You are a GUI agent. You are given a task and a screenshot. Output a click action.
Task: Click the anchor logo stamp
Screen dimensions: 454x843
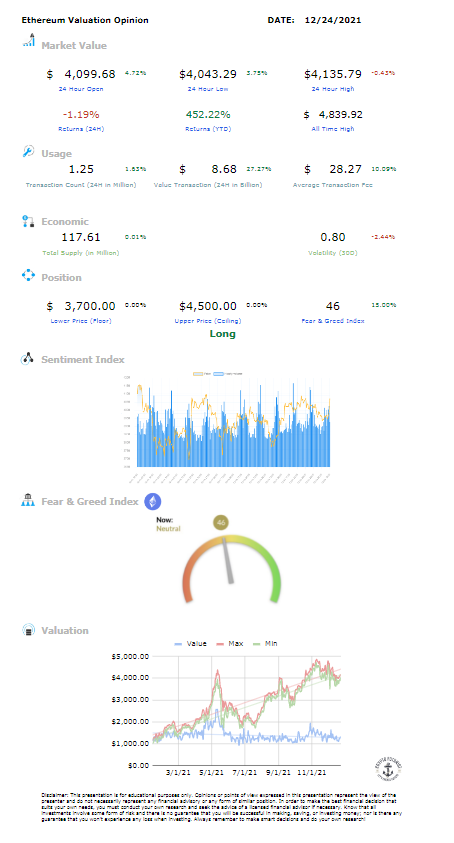point(388,769)
